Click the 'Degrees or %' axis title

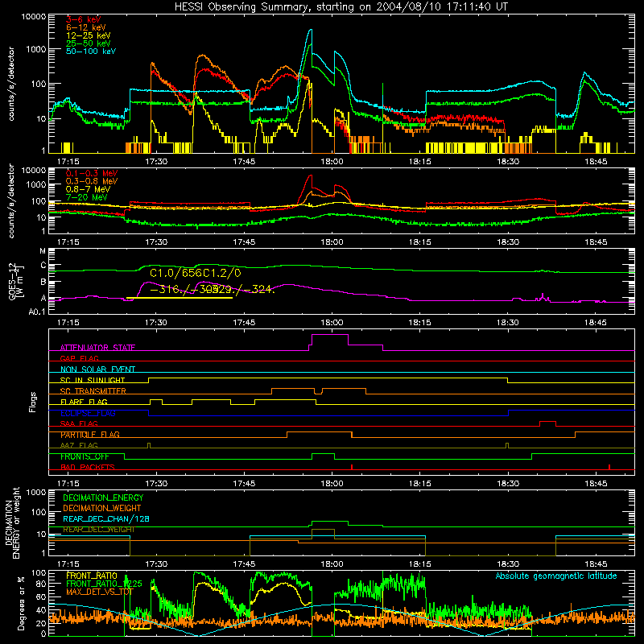[21, 604]
